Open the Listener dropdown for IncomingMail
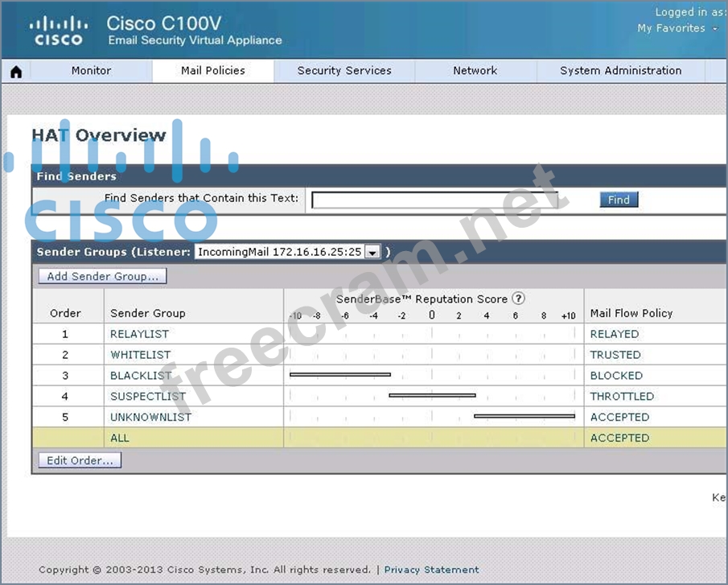 pos(372,252)
